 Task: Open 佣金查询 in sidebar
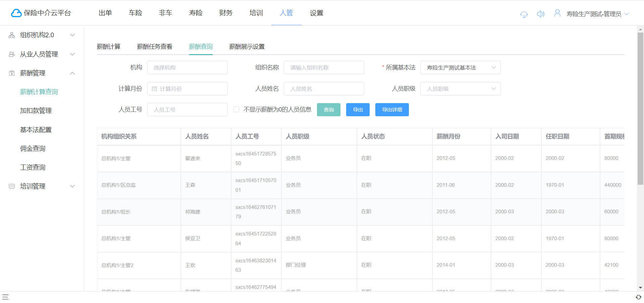[x=33, y=148]
